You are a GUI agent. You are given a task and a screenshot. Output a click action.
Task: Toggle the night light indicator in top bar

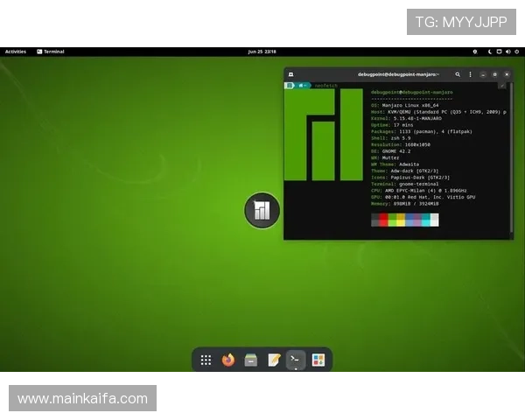point(490,52)
